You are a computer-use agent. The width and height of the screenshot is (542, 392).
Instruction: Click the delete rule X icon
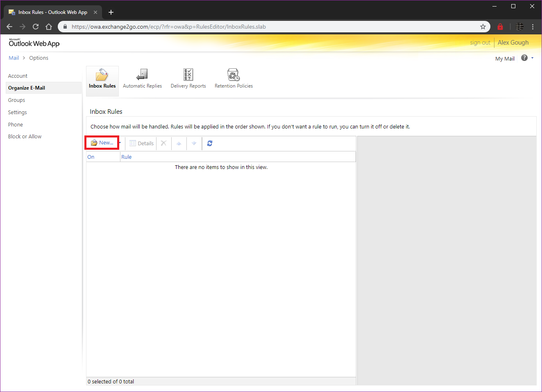[163, 143]
